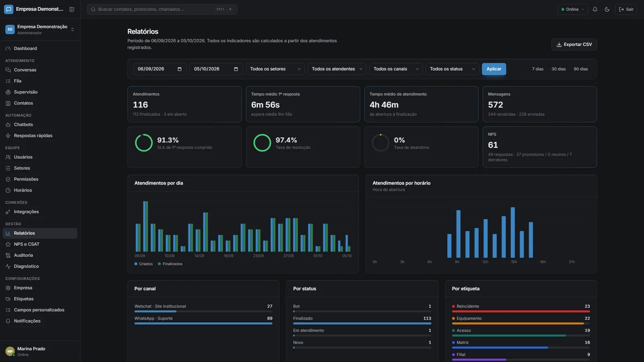Click the Exportar CSV button
Viewport: 644px width, 362px height.
click(574, 45)
